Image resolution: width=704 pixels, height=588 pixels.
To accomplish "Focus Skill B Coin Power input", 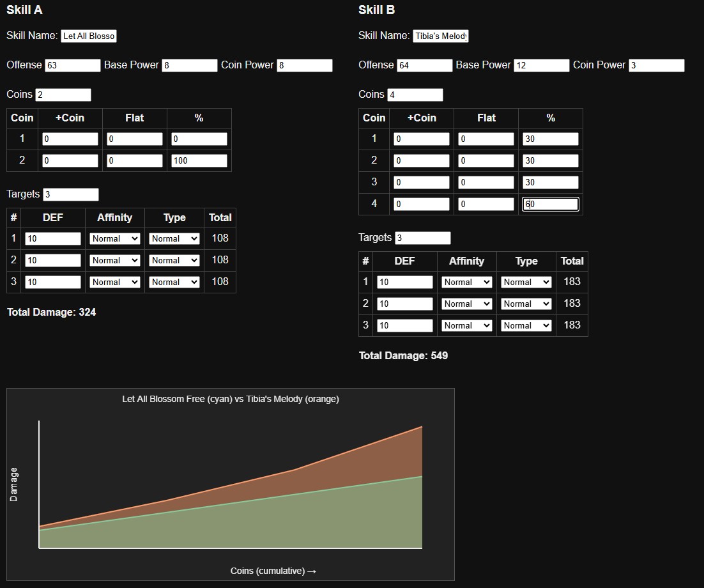I will pos(657,65).
